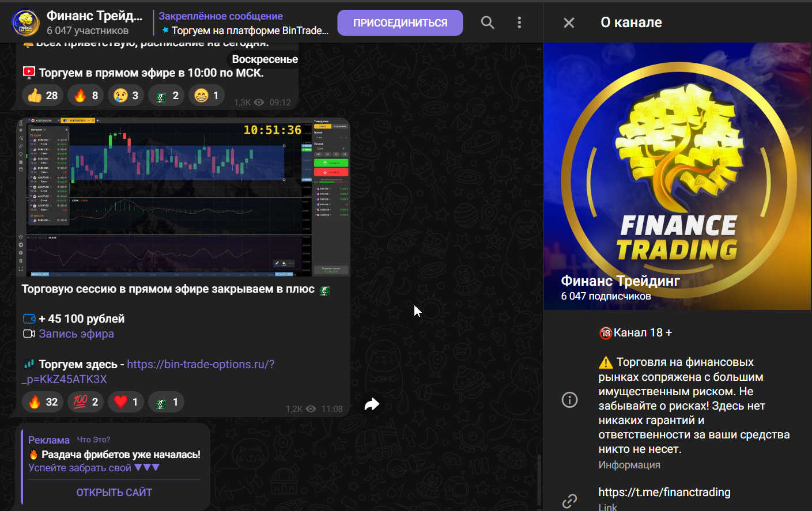The image size is (812, 511).
Task: Open the Финанс Трейдинг channel avatar in header
Action: pyautogui.click(x=25, y=22)
